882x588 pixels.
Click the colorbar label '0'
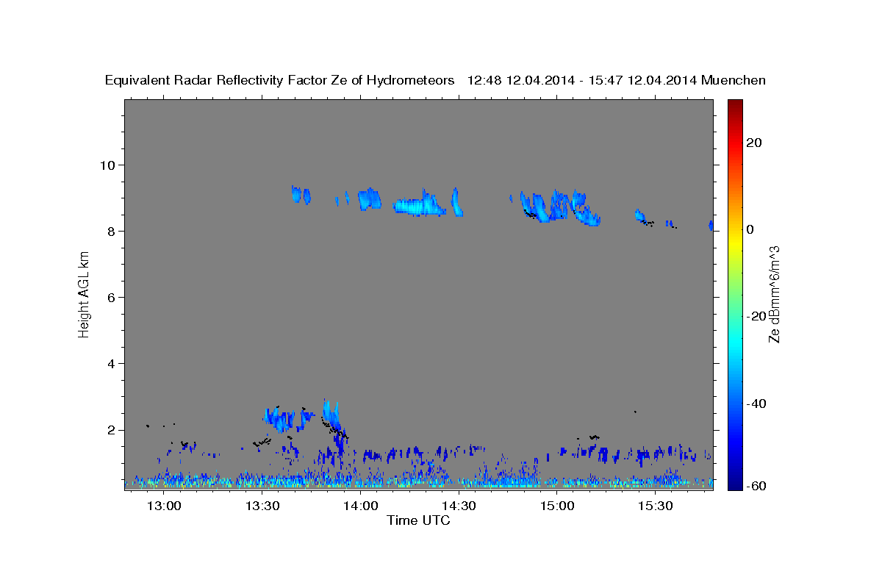click(x=750, y=229)
